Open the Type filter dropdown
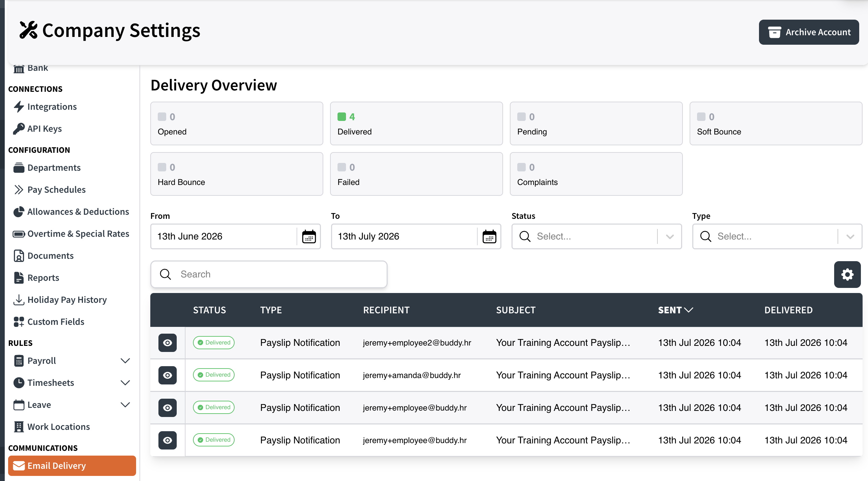This screenshot has width=868, height=481. point(777,236)
